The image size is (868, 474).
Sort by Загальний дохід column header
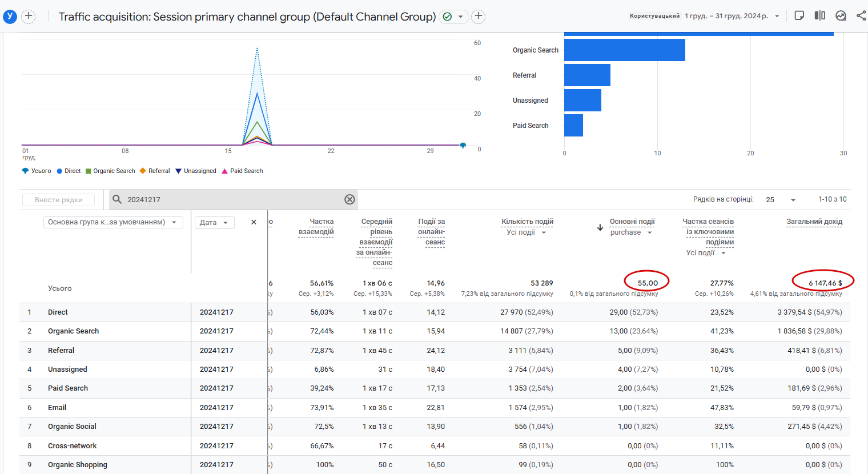[814, 222]
